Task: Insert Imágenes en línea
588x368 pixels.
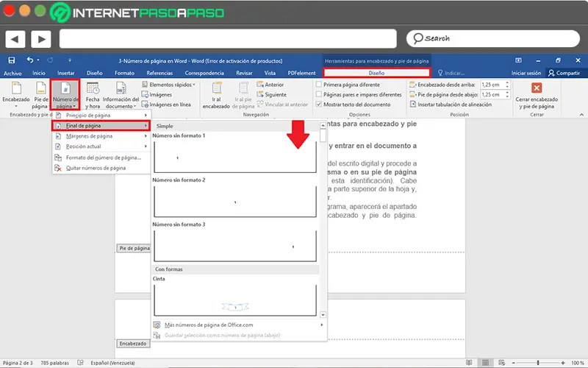Action: 166,105
